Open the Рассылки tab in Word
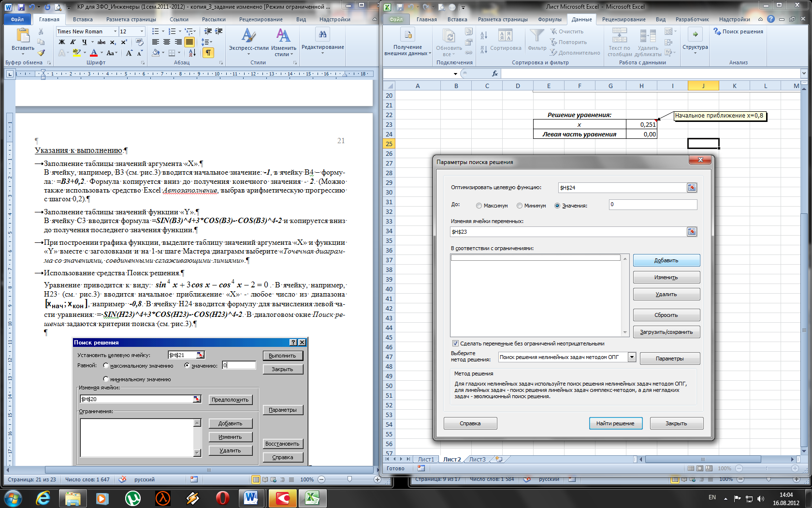Viewport: 812px width, 508px height. [x=214, y=19]
